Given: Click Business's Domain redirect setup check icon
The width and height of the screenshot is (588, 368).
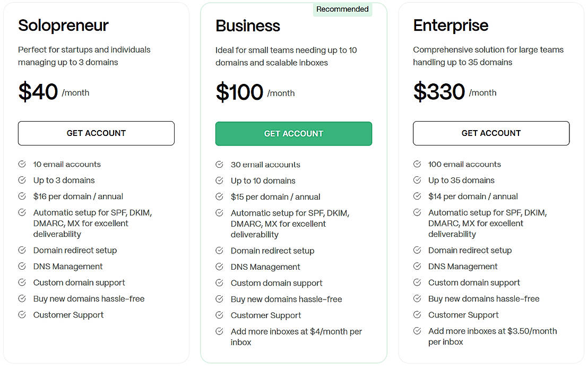Looking at the screenshot, I should coord(219,251).
